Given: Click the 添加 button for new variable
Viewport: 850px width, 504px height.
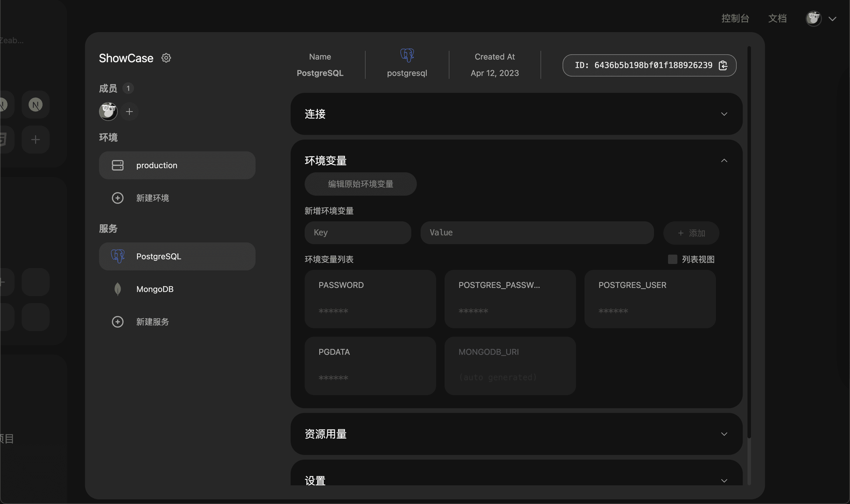Looking at the screenshot, I should (691, 233).
